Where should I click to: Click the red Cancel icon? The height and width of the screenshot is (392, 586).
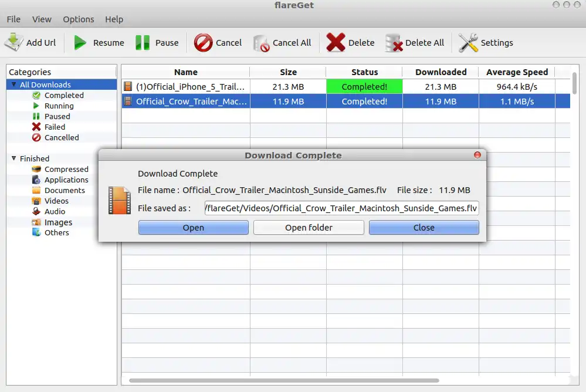point(203,43)
